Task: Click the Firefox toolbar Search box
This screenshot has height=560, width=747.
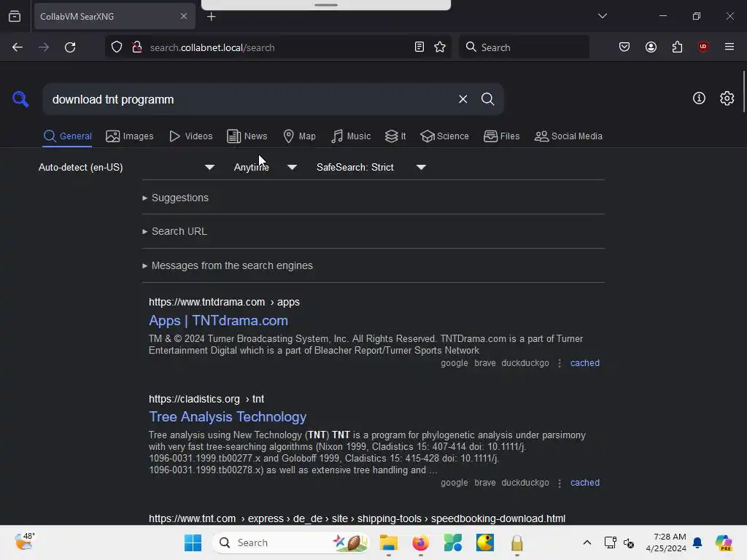Action: tap(524, 47)
